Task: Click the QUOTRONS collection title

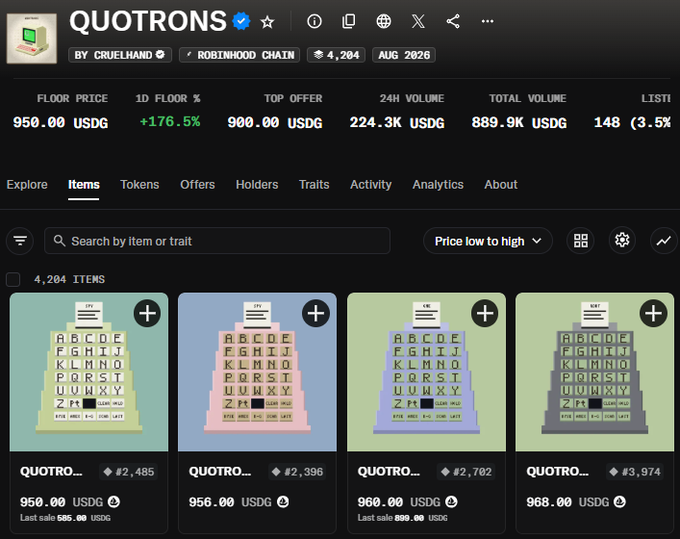Action: click(147, 21)
